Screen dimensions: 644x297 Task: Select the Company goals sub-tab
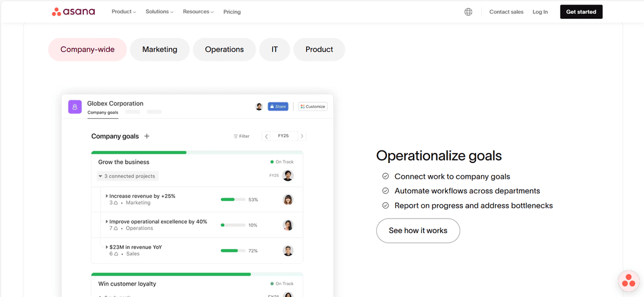103,112
